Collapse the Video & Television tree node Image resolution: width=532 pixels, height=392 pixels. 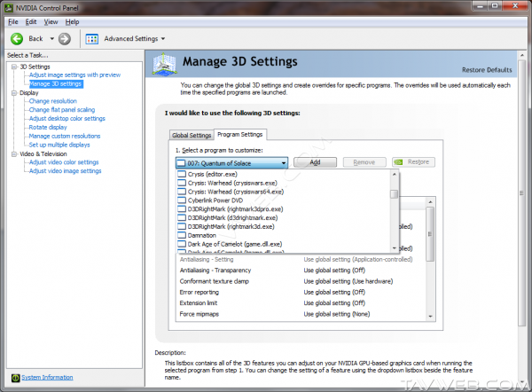point(14,154)
